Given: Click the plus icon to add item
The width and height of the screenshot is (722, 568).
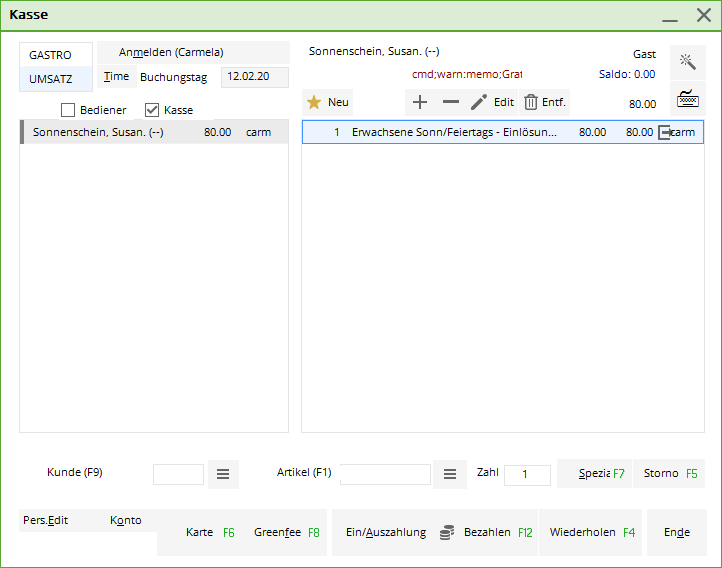Looking at the screenshot, I should [x=420, y=102].
